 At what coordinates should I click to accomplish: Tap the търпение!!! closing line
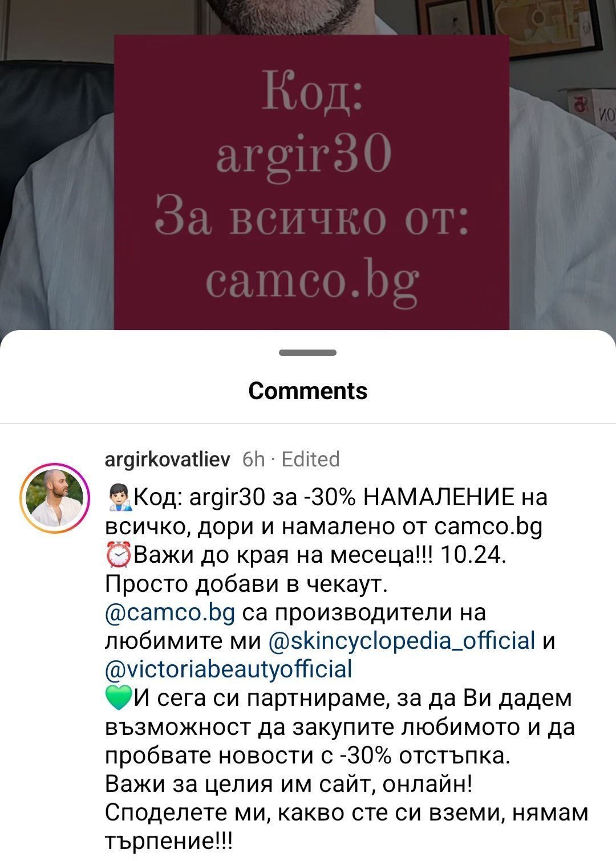(x=169, y=842)
